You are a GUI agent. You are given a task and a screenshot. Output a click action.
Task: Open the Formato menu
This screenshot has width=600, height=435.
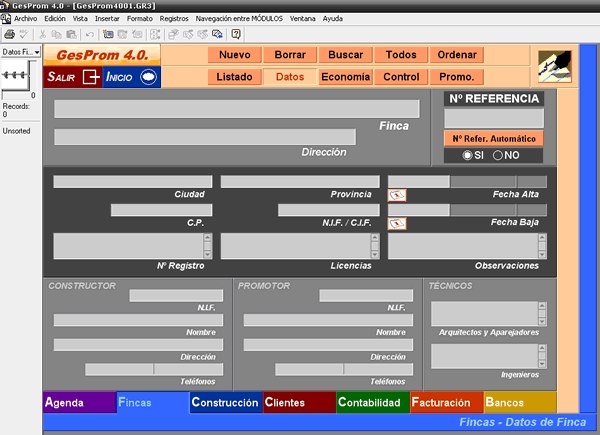(140, 19)
